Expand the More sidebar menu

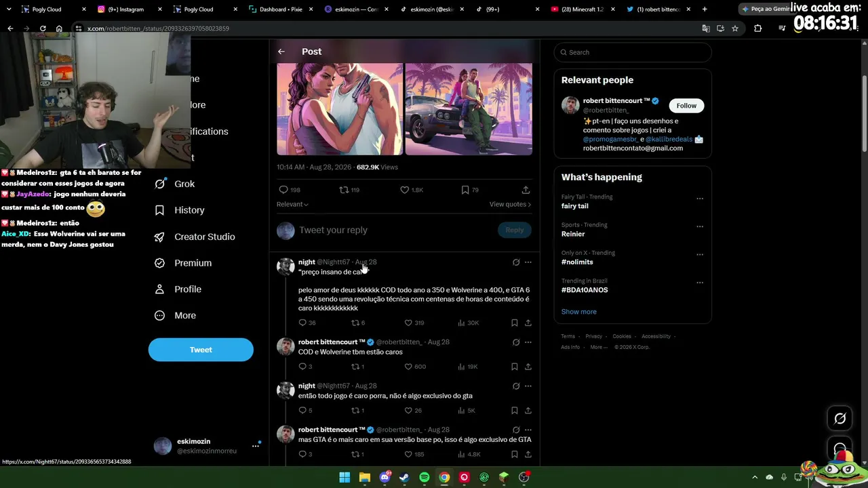176,316
